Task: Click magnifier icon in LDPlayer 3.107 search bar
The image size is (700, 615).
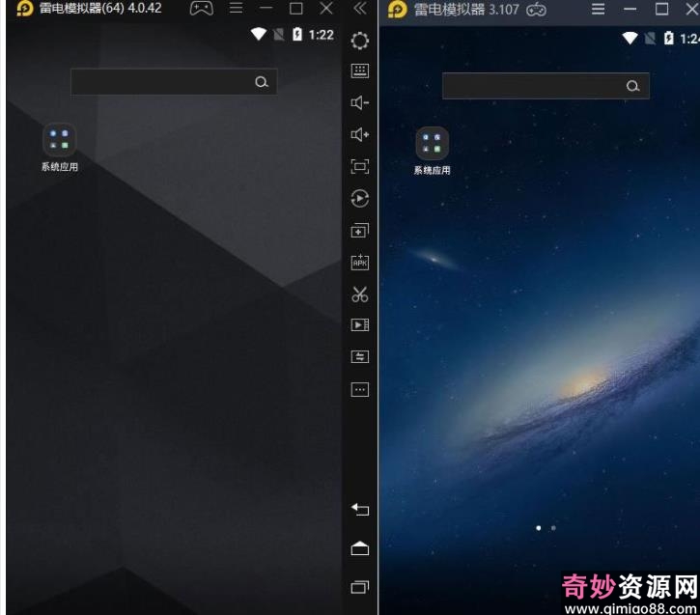Action: pos(632,86)
